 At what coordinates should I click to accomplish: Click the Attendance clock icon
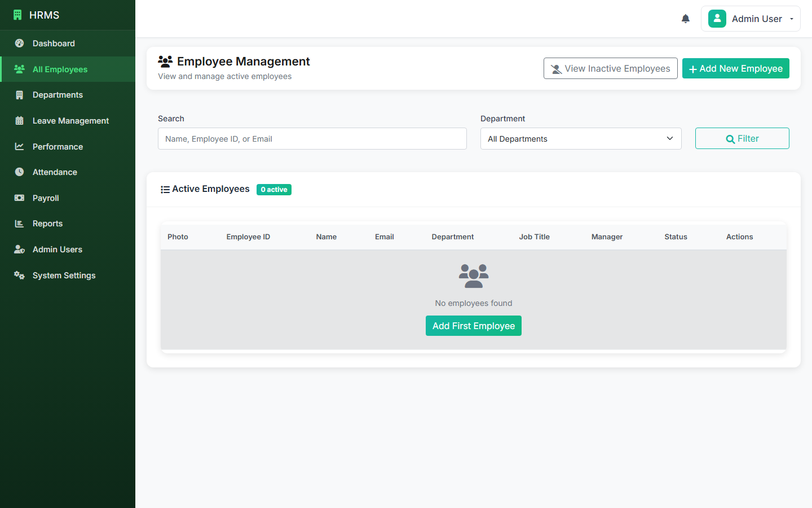point(19,172)
